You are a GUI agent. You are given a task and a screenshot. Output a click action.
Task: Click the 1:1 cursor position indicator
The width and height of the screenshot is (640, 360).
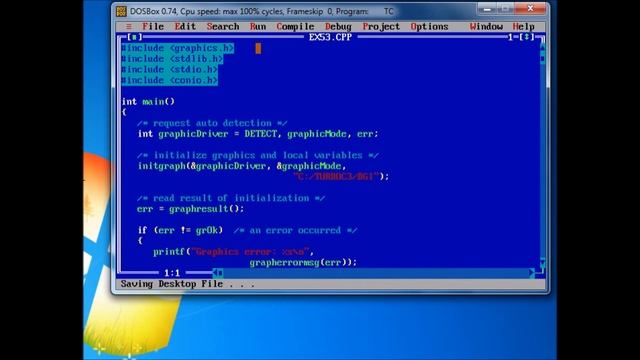(x=172, y=273)
